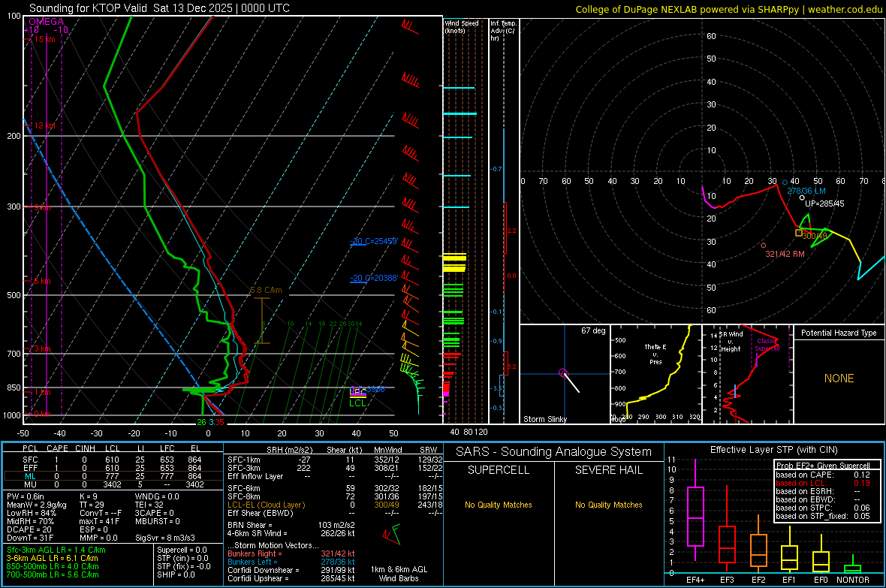The image size is (886, 588).
Task: Click the DCAPE = 20 value
Action: tap(29, 529)
